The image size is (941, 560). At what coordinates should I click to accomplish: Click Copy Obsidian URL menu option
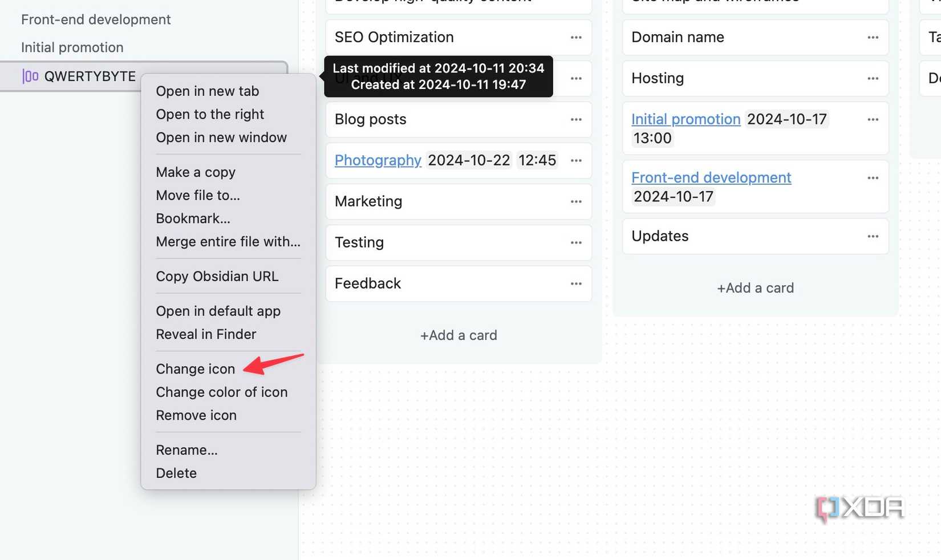tap(217, 276)
